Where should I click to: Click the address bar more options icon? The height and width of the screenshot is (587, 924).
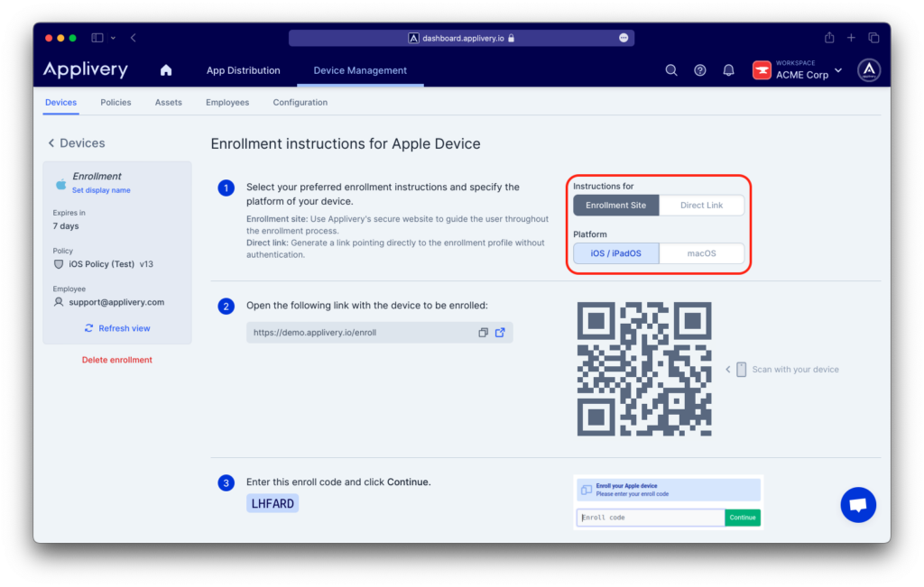pos(624,38)
